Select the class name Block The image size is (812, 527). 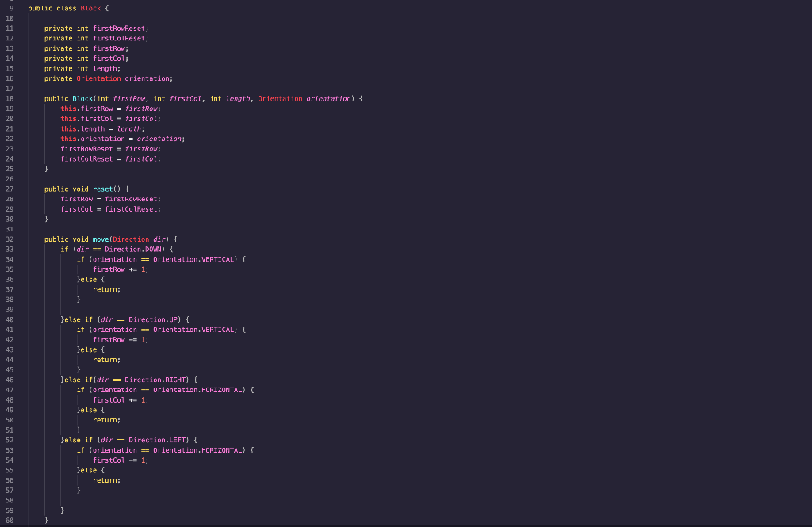tap(90, 8)
